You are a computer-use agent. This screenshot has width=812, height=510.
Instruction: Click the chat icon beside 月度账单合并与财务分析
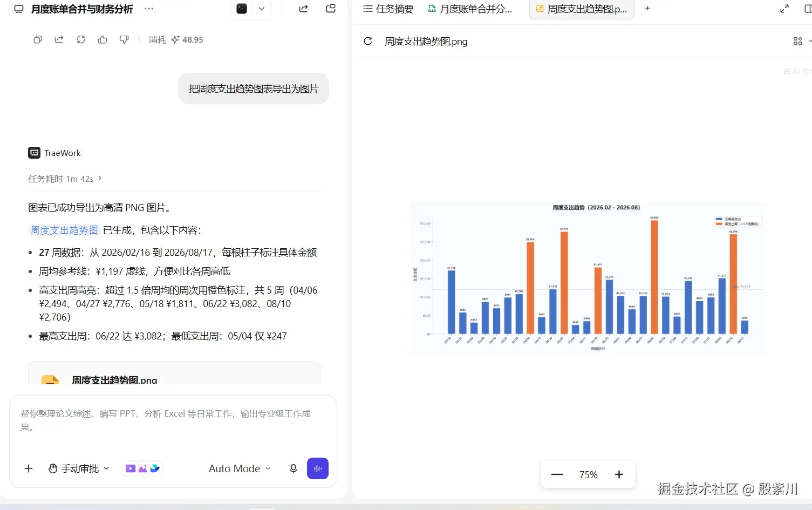click(x=19, y=9)
